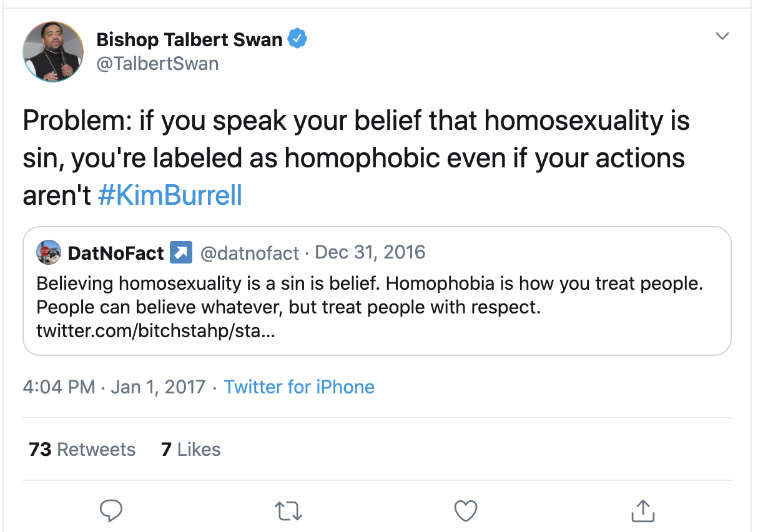The image size is (763, 532).
Task: Click the Twitter for iPhone link
Action: coord(299,387)
